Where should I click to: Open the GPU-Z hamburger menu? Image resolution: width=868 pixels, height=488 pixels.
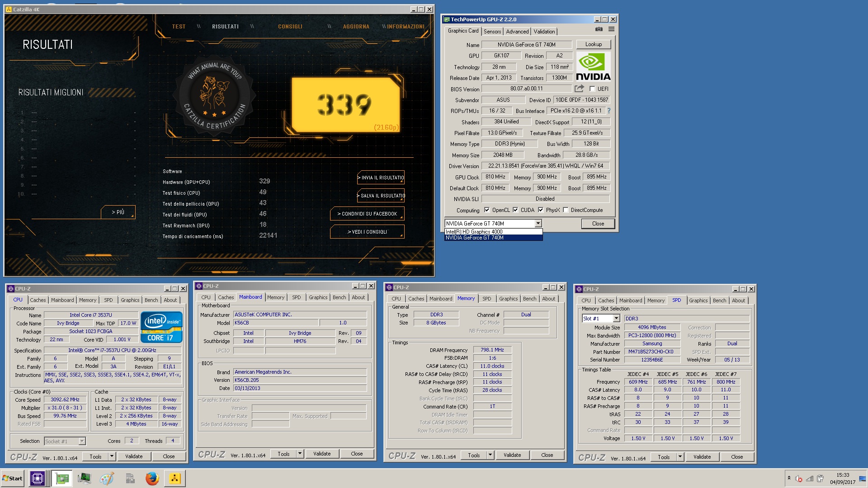coord(611,29)
